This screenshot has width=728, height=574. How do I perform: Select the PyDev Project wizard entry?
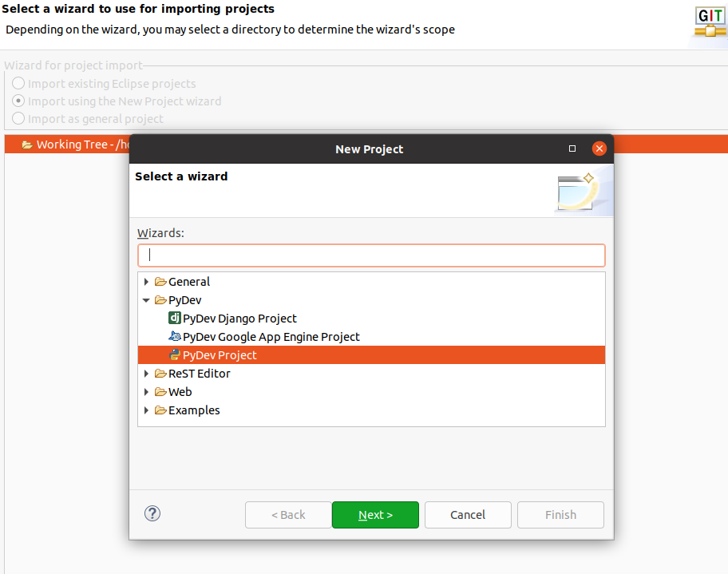click(220, 355)
